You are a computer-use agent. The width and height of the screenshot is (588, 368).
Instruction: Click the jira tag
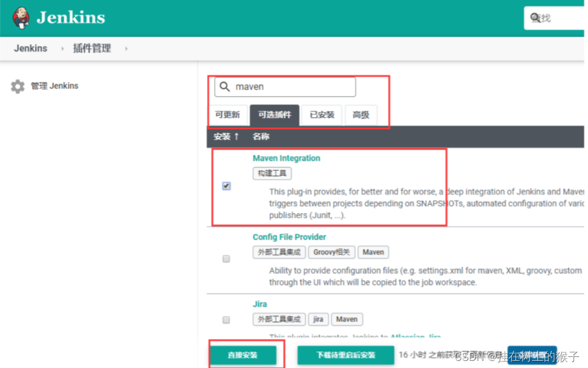(x=318, y=319)
